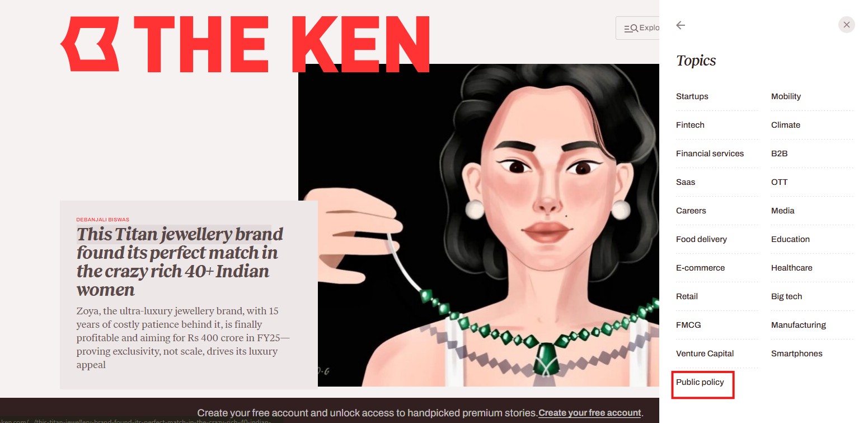This screenshot has height=423, width=868.
Task: Go to the Careers topic
Action: 691,211
